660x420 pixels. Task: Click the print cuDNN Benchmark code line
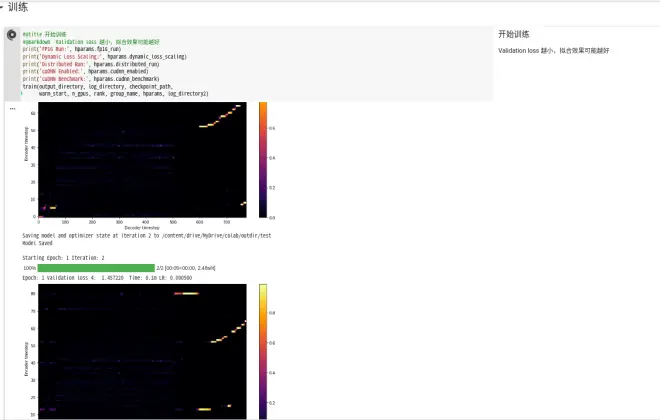pos(90,79)
